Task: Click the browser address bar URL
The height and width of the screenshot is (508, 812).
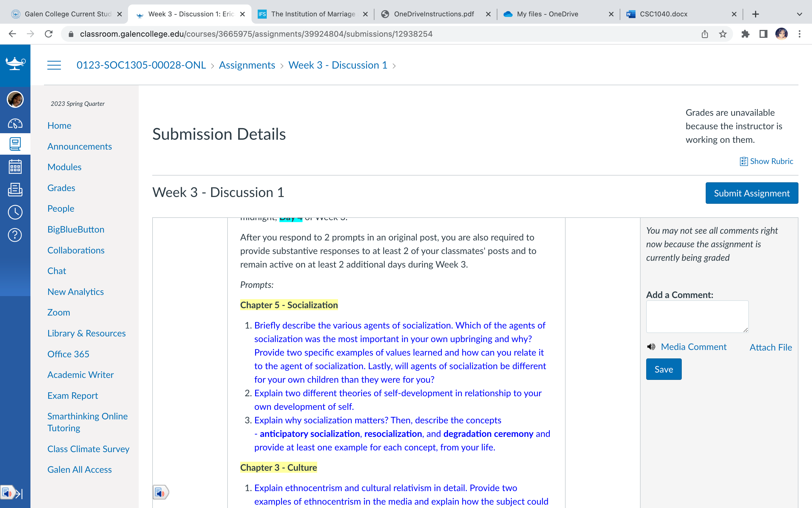Action: coord(256,34)
